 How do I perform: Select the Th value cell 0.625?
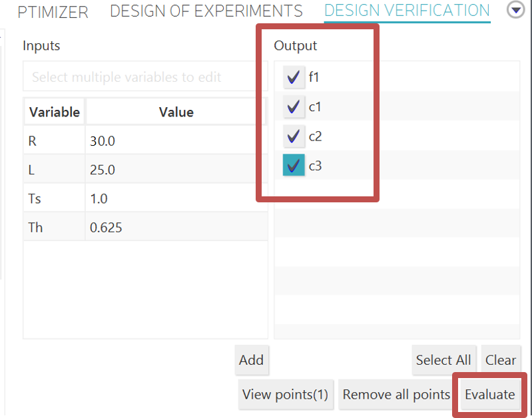176,228
